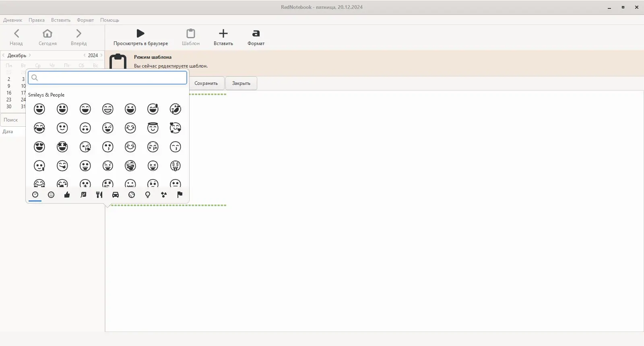Go back with the Назад button
Viewport: 644px width, 346px height.
[x=16, y=37]
